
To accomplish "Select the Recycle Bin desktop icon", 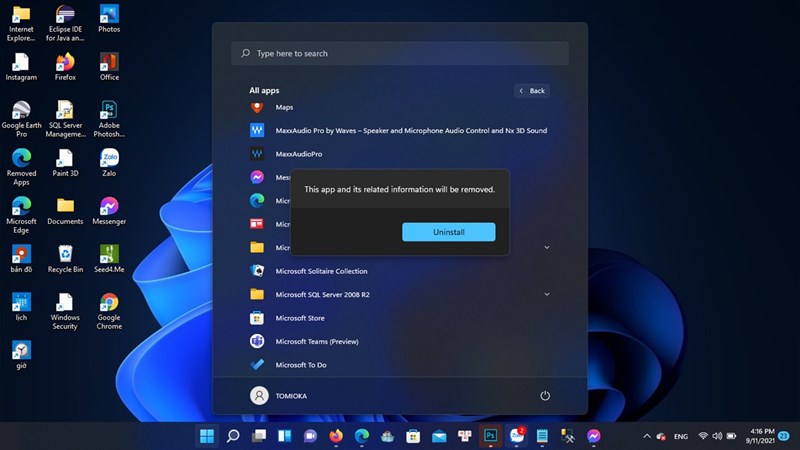I will [65, 257].
